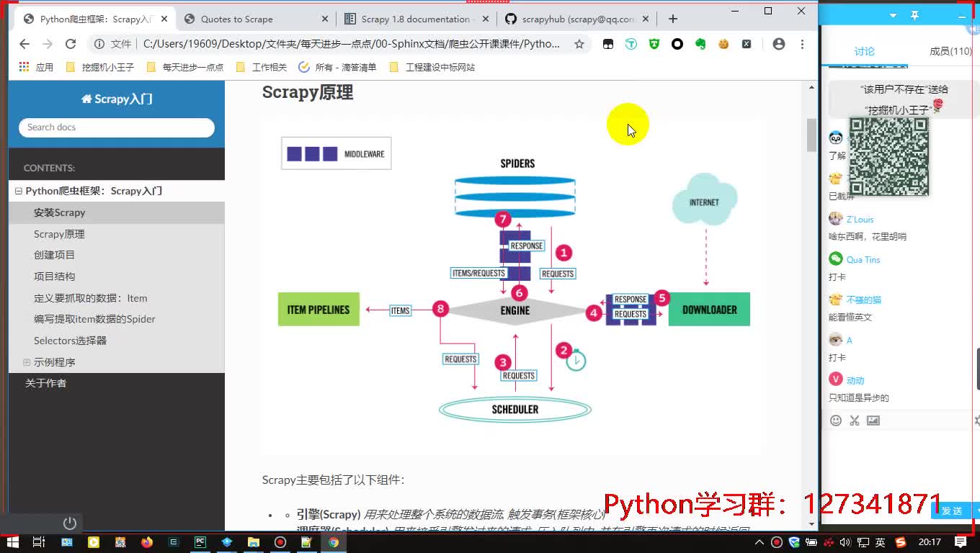This screenshot has height=553, width=980.
Task: Reload the current page
Action: point(71,44)
